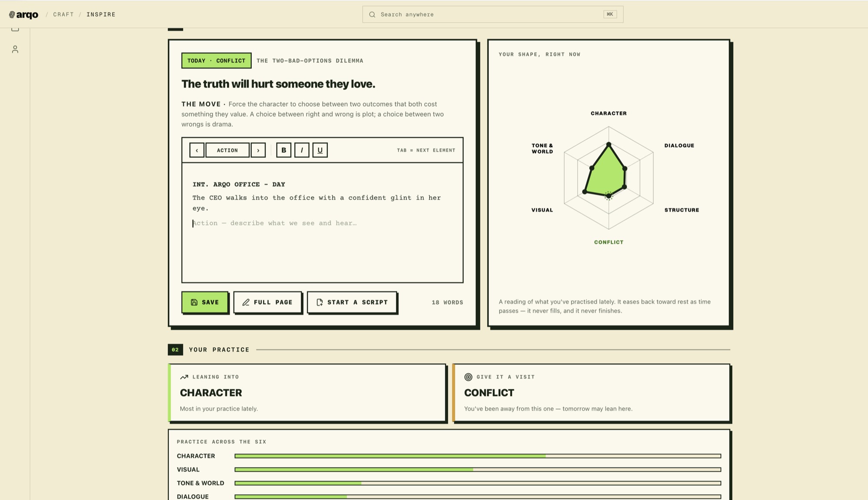This screenshot has height=500, width=868.
Task: Save the scene draft
Action: 205,302
